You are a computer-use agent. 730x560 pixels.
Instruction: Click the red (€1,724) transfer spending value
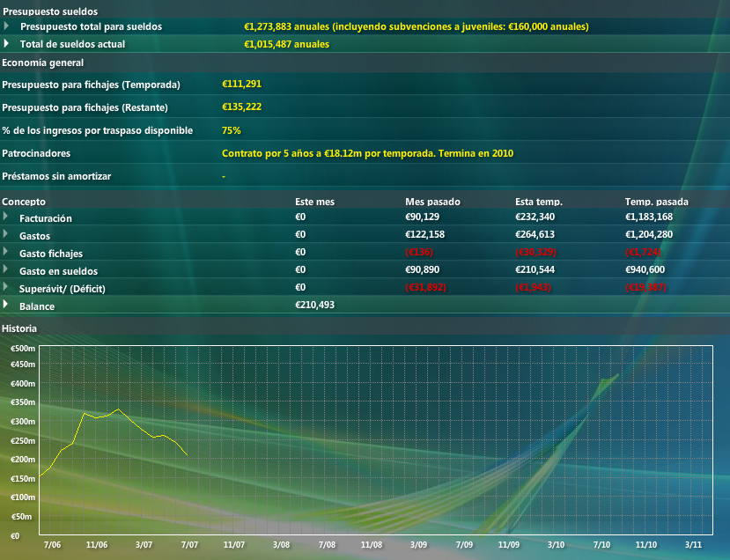pyautogui.click(x=643, y=252)
